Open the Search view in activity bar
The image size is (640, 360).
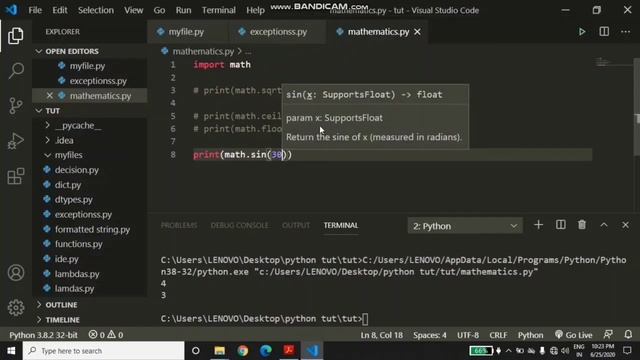point(16,71)
